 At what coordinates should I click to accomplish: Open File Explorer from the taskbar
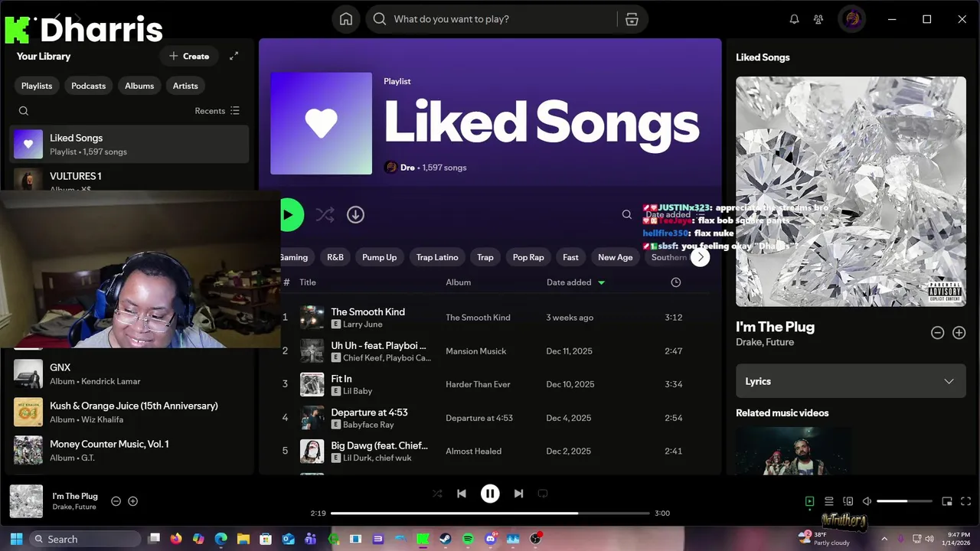pos(243,539)
